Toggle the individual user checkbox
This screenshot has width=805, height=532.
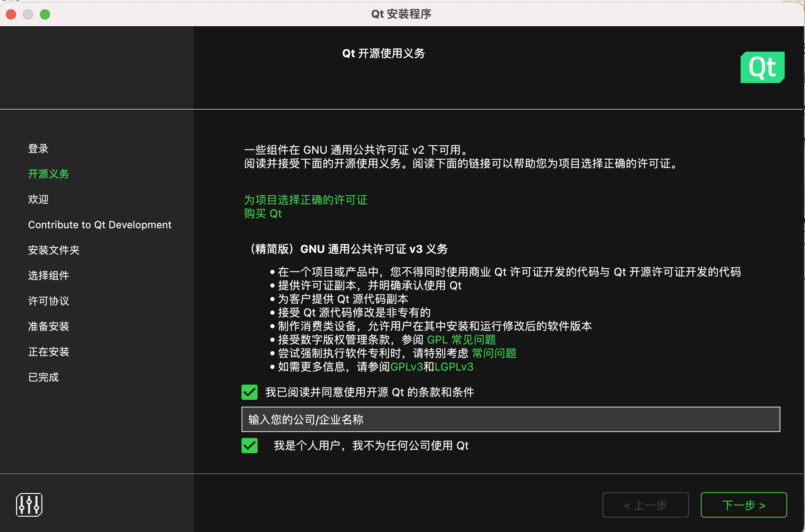[250, 446]
